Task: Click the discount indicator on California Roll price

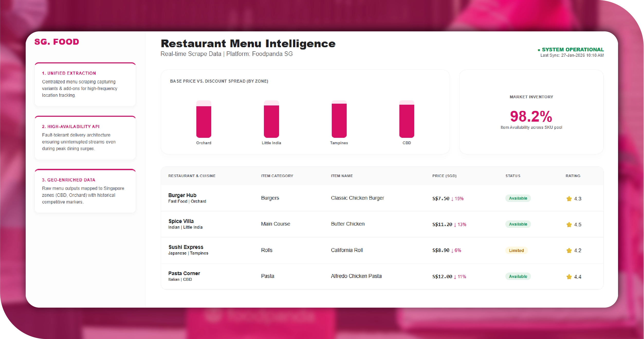Action: click(x=452, y=251)
